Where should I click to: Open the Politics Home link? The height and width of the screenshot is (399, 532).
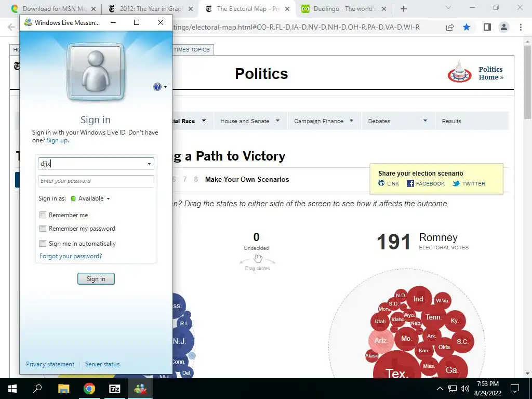(x=491, y=73)
